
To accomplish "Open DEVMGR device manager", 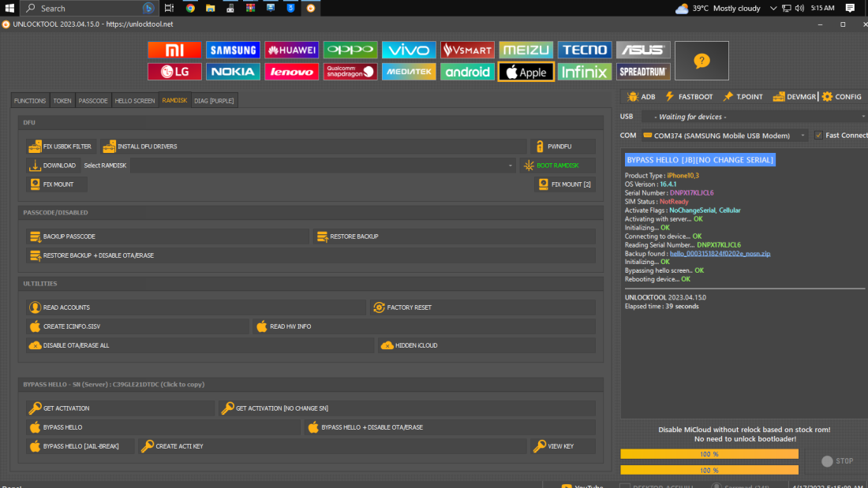I will coord(795,97).
